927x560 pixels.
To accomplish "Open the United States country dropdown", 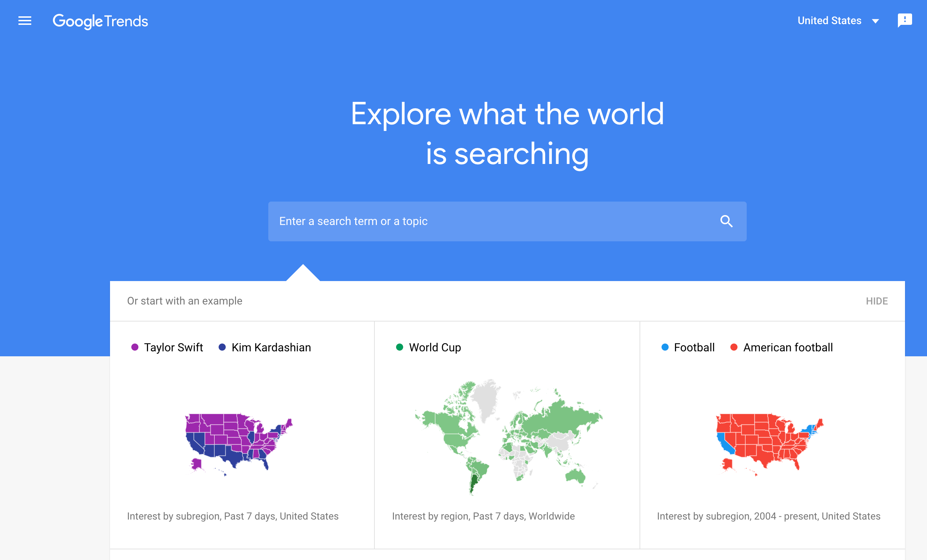I will (829, 21).
